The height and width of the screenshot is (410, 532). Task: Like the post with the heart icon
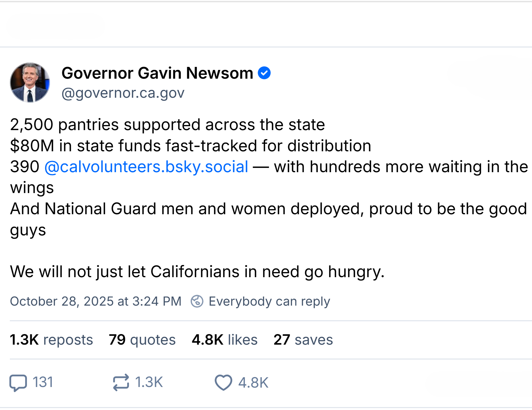point(223,382)
